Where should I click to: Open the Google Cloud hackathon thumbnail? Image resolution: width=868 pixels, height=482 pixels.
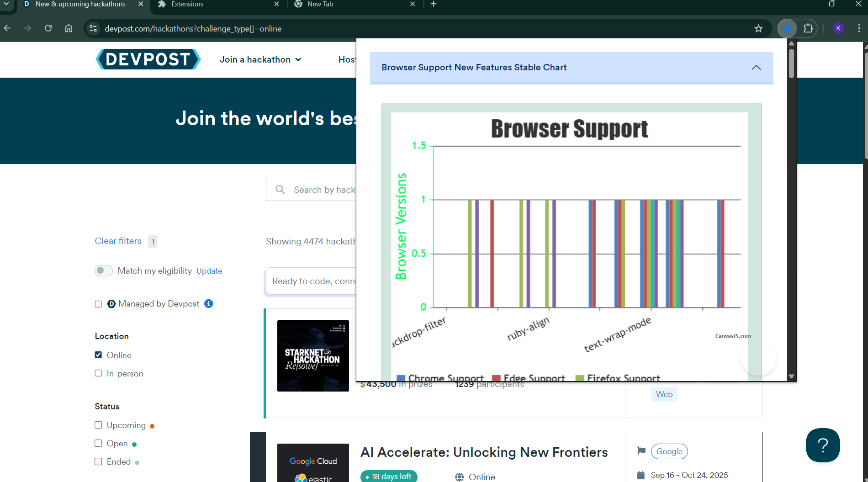point(313,463)
